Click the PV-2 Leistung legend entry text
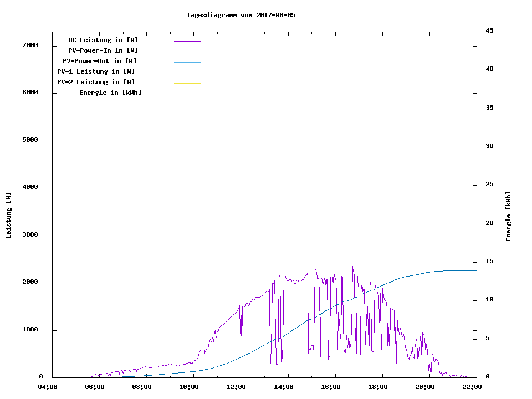532x399 pixels. pyautogui.click(x=96, y=82)
